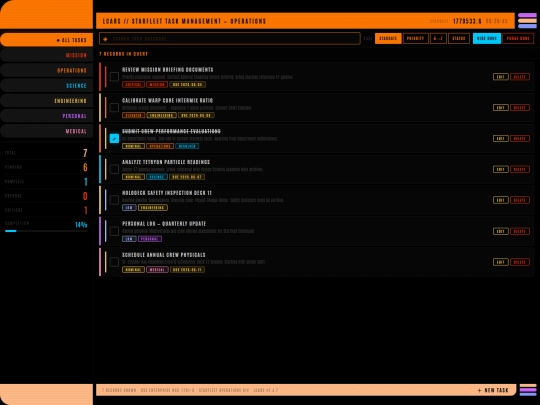Click the Science tag on Analyze Tetryon task
540x405 pixels.
[x=157, y=177]
